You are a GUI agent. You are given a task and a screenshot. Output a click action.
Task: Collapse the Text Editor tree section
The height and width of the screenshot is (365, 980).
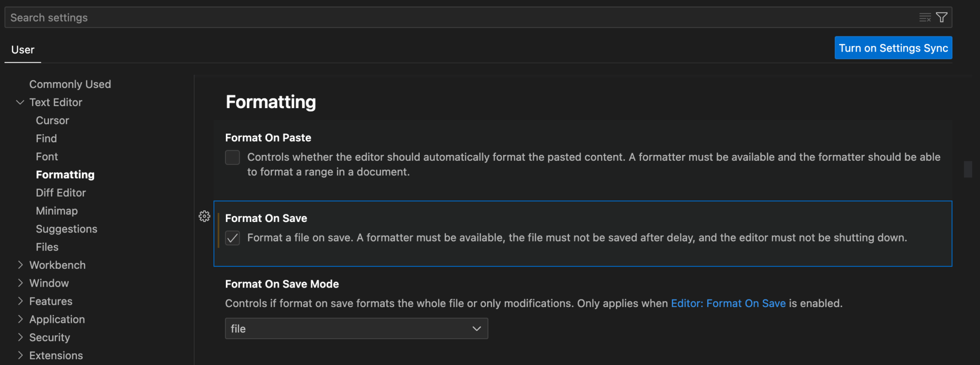(x=20, y=102)
